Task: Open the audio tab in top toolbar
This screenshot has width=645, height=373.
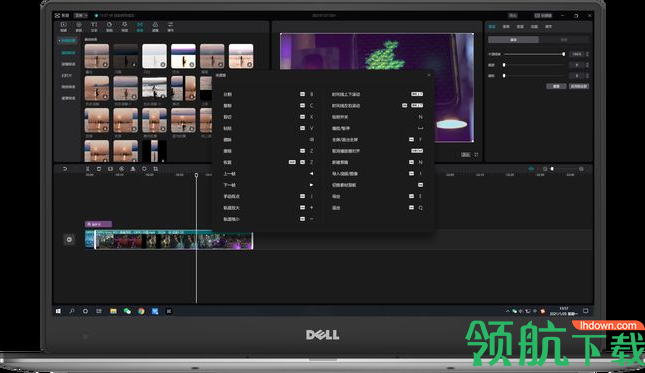Action: pyautogui.click(x=79, y=27)
